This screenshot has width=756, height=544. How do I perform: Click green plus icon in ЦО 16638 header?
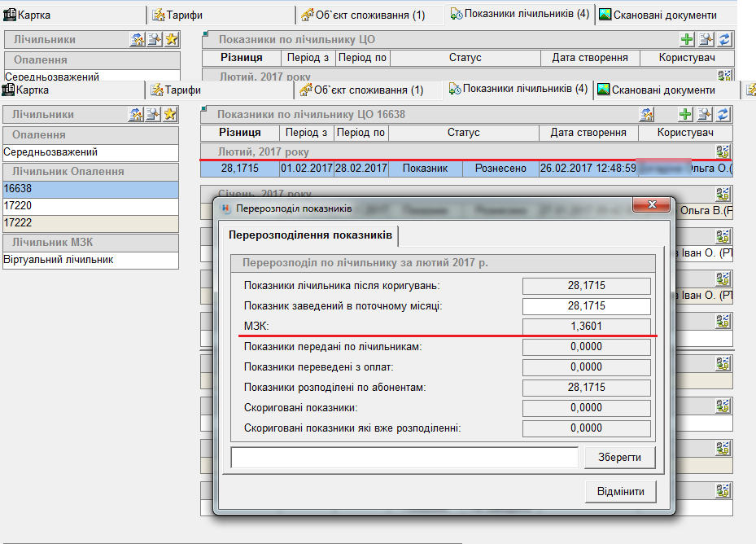click(x=686, y=115)
